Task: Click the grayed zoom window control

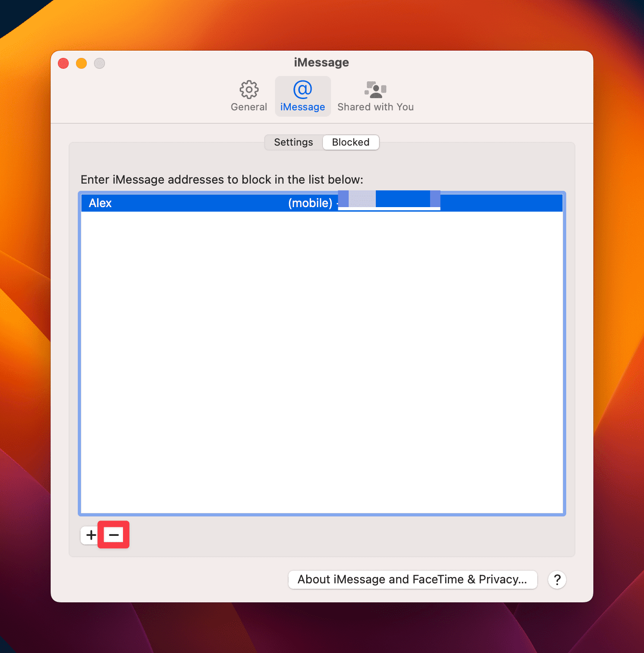Action: click(x=99, y=63)
